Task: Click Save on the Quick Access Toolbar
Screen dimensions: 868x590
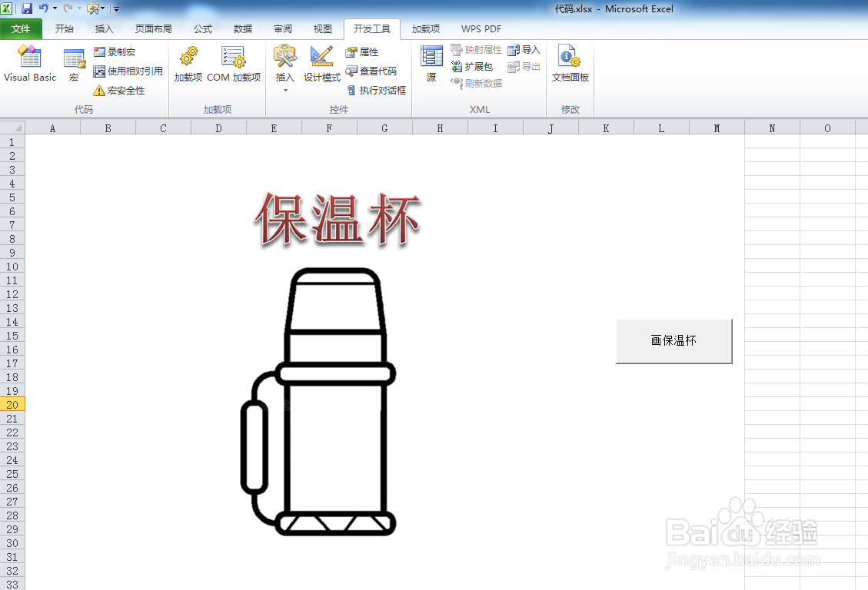Action: point(27,8)
